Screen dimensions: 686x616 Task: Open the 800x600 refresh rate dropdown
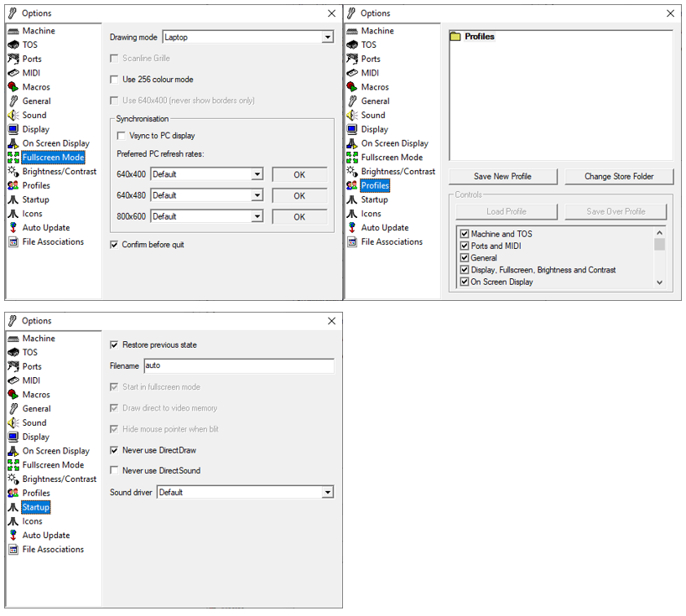257,216
